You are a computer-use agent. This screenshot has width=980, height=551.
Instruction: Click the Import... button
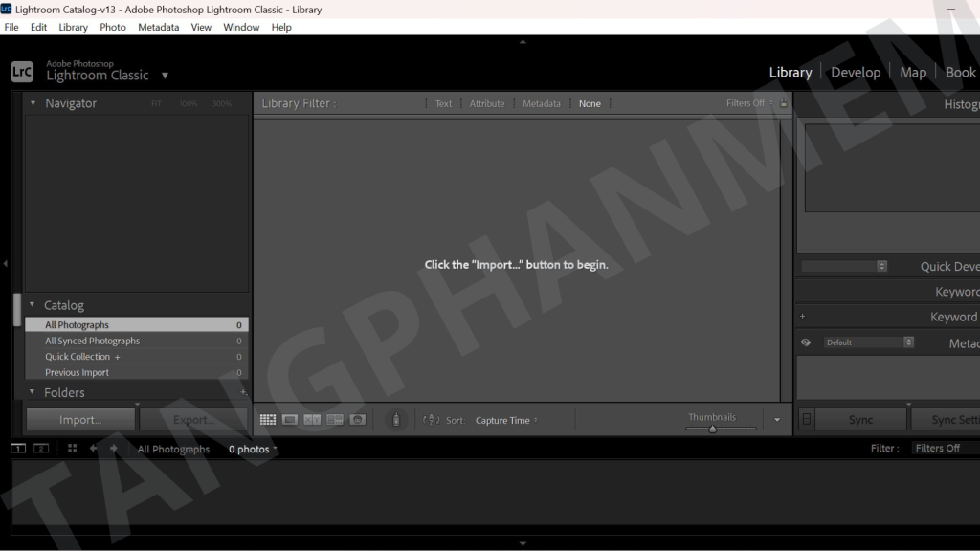(x=80, y=420)
